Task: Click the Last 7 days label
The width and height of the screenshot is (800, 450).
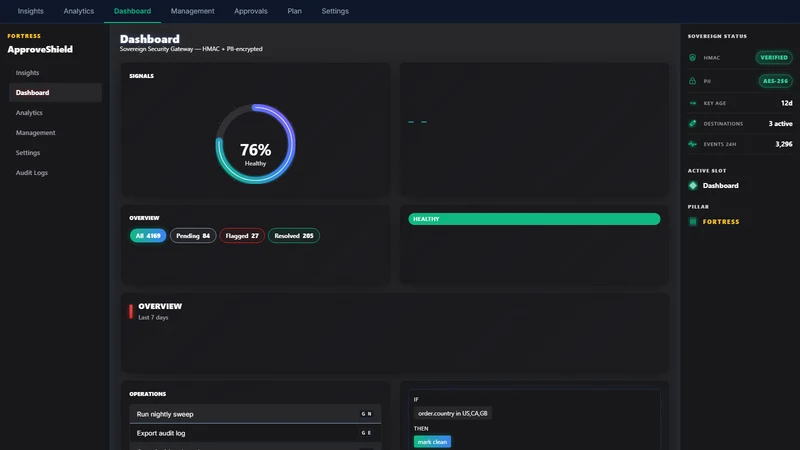Action: coord(153,317)
